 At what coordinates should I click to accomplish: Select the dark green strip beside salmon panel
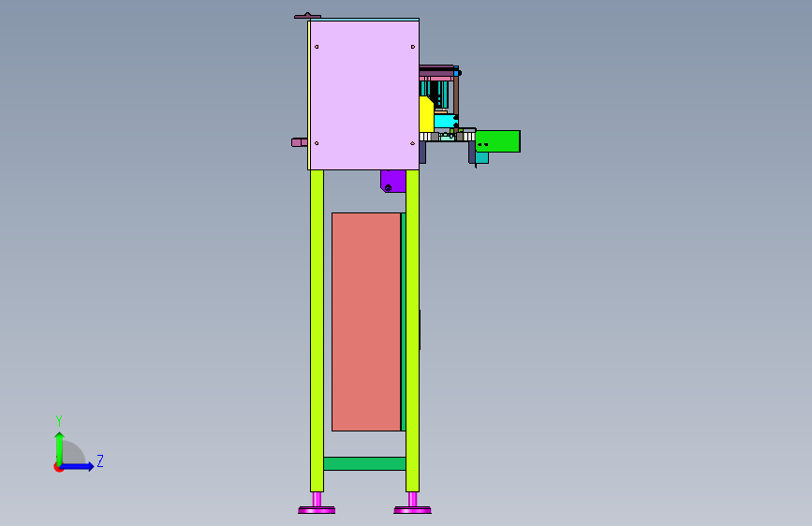point(404,322)
